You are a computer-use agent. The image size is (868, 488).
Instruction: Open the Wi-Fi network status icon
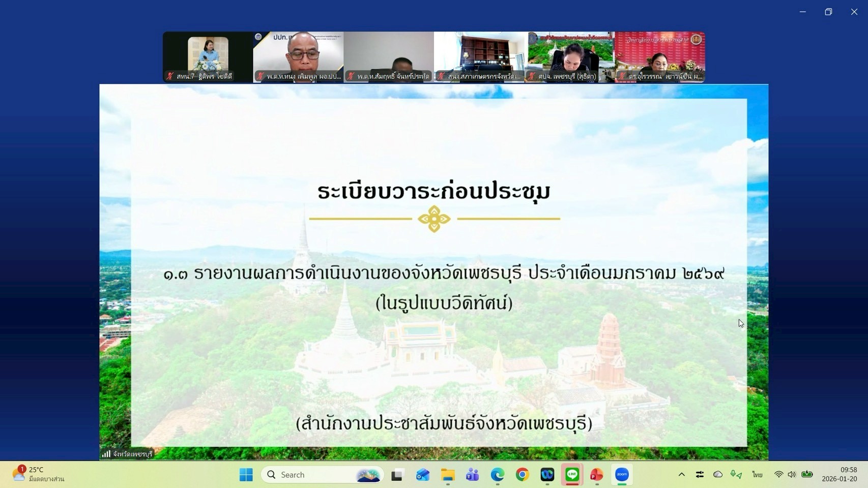coord(778,475)
